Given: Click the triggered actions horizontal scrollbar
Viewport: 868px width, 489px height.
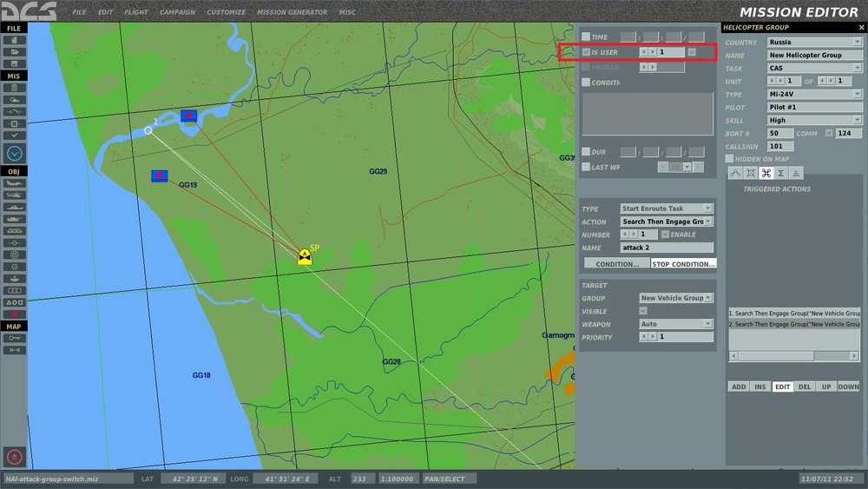Looking at the screenshot, I should pyautogui.click(x=779, y=356).
